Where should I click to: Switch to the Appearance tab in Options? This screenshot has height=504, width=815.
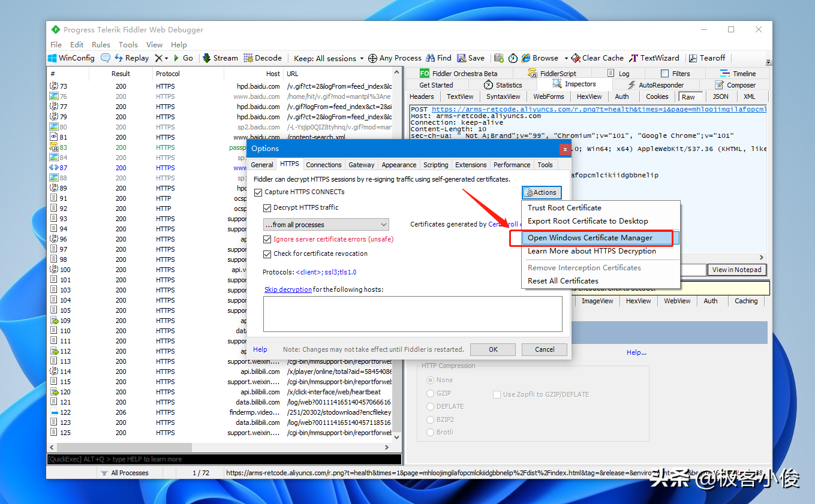click(x=399, y=165)
